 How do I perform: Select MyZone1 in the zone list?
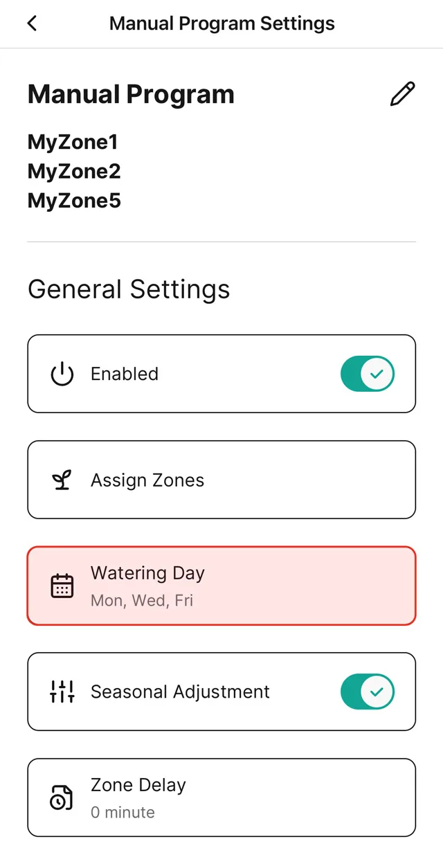point(73,143)
